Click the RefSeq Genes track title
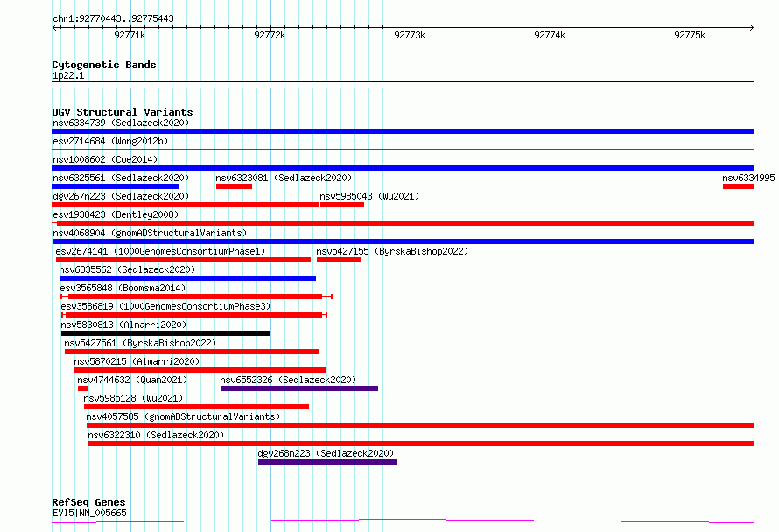This screenshot has width=779, height=532. (x=88, y=503)
